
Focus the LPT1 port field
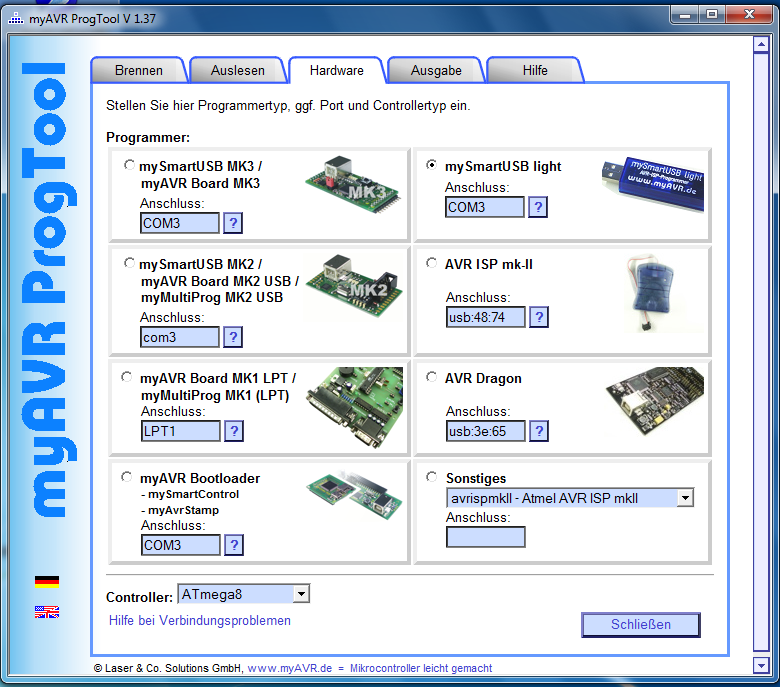[x=181, y=431]
